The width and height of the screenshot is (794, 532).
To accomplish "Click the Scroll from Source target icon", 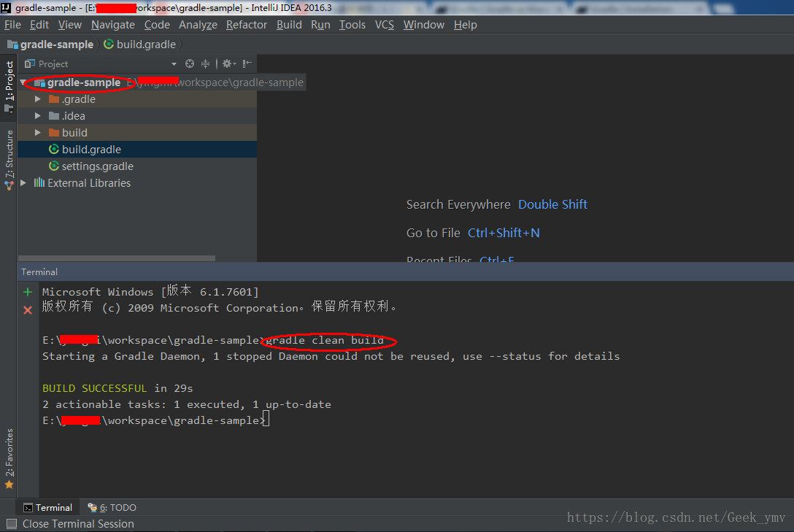I will pyautogui.click(x=190, y=63).
